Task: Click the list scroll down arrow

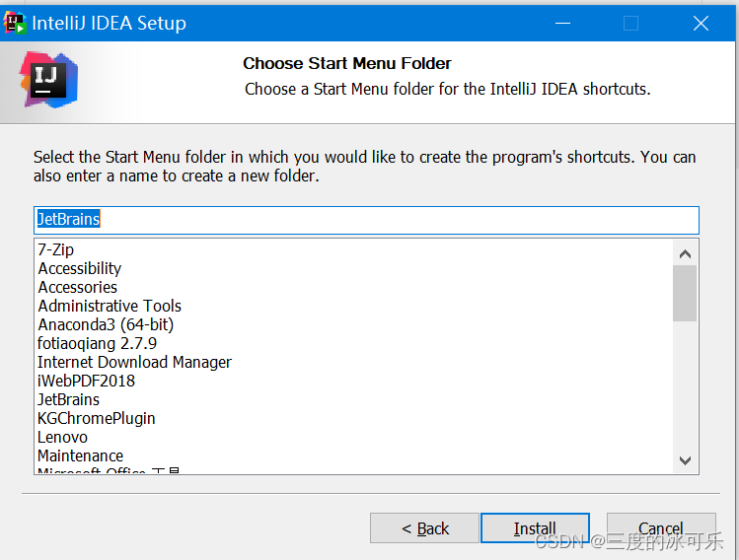Action: (x=686, y=460)
